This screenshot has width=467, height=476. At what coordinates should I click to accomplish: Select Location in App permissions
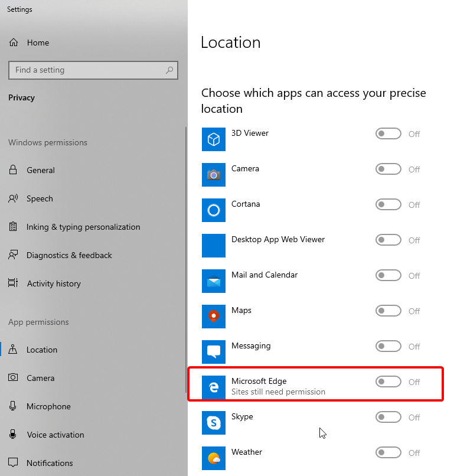93,350
